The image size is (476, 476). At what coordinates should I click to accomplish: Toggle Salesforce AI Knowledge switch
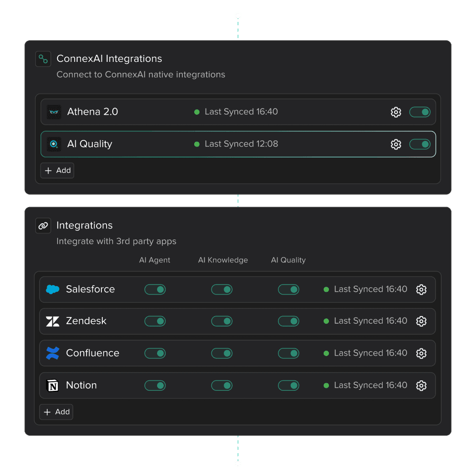(222, 289)
